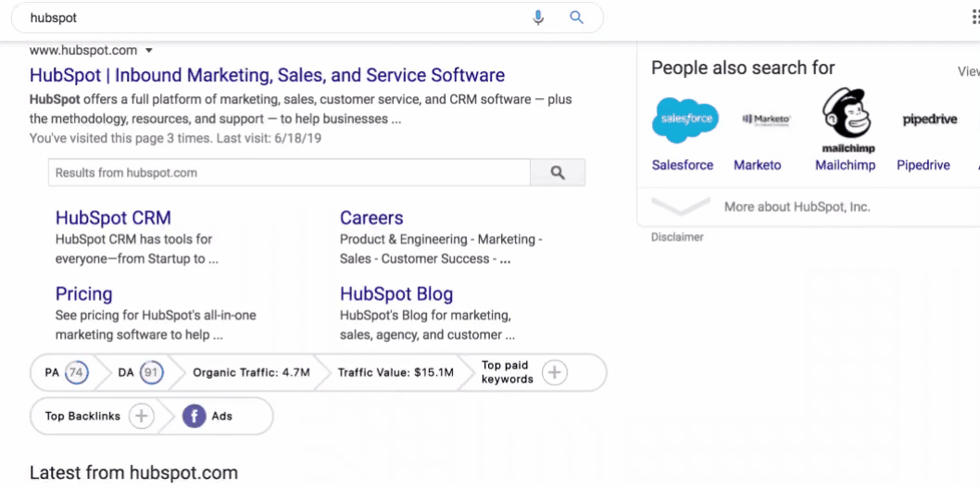980x489 pixels.
Task: Click the visited 3 times note
Action: [176, 138]
